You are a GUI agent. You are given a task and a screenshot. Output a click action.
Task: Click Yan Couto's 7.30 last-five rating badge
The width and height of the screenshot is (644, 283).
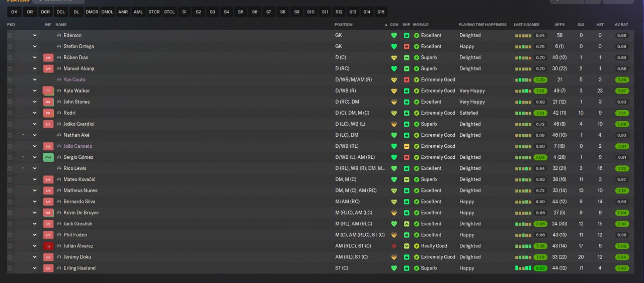540,80
